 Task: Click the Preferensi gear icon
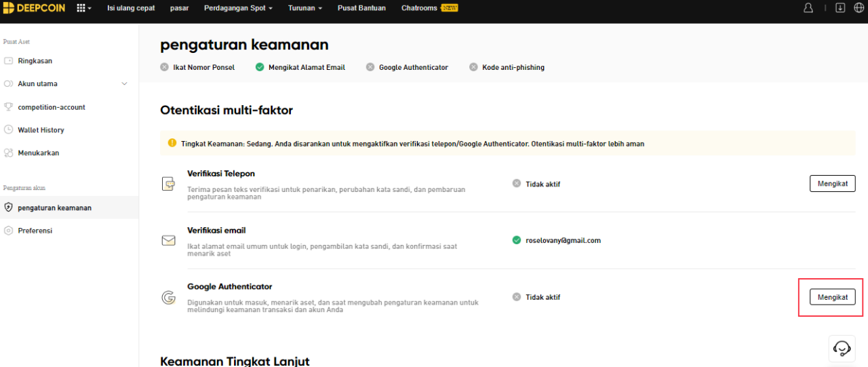click(x=8, y=231)
